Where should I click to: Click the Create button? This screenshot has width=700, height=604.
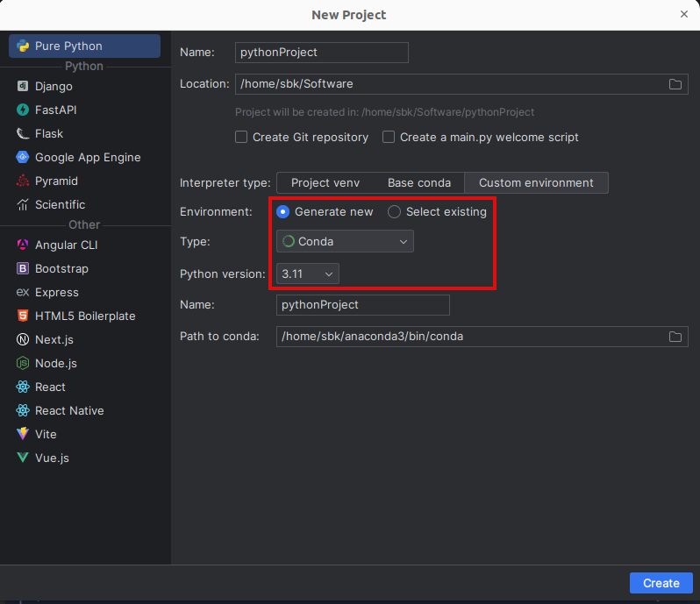point(661,583)
